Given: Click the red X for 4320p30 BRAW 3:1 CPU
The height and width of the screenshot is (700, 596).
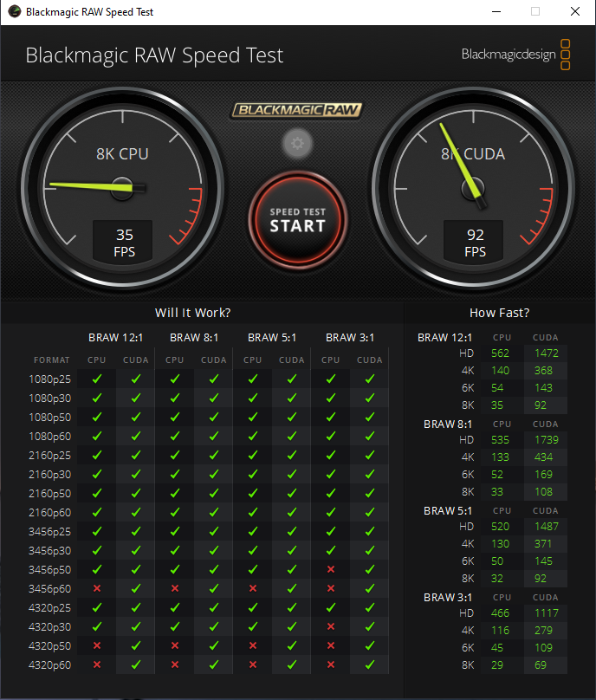Looking at the screenshot, I should pos(331,626).
